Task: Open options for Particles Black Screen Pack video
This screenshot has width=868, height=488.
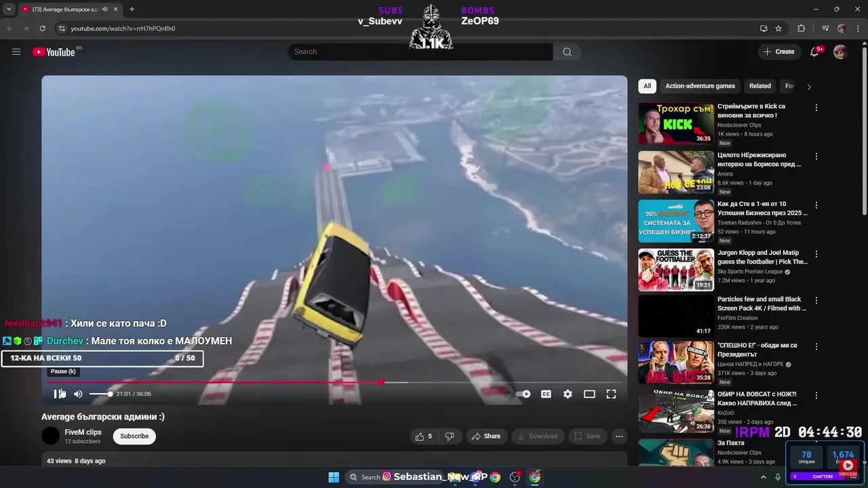Action: [816, 300]
